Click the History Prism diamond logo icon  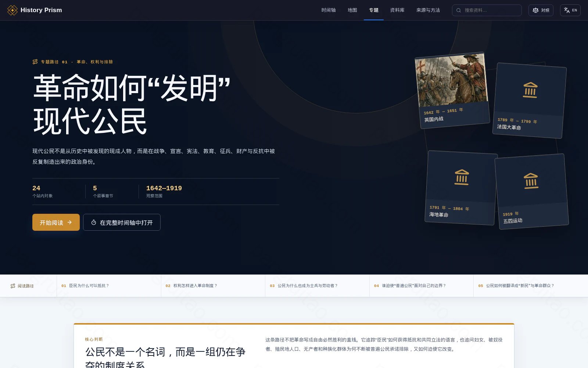point(12,10)
